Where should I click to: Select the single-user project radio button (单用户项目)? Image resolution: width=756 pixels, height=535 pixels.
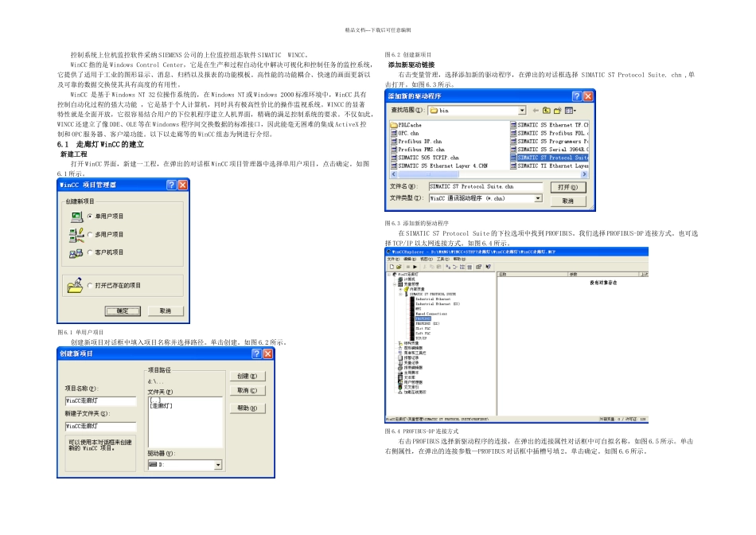[x=90, y=216]
